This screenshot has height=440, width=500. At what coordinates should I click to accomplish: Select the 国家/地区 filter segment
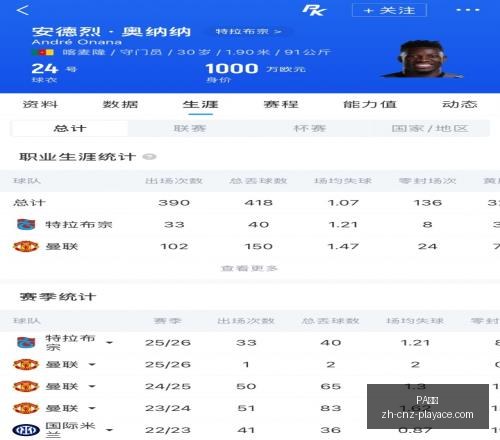[x=430, y=128]
